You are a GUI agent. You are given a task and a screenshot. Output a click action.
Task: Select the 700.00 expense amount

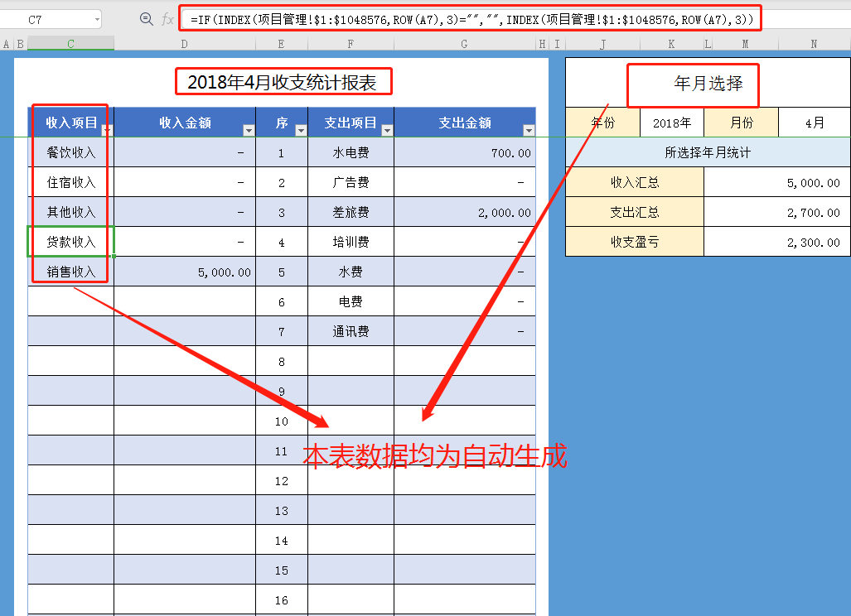pyautogui.click(x=465, y=152)
